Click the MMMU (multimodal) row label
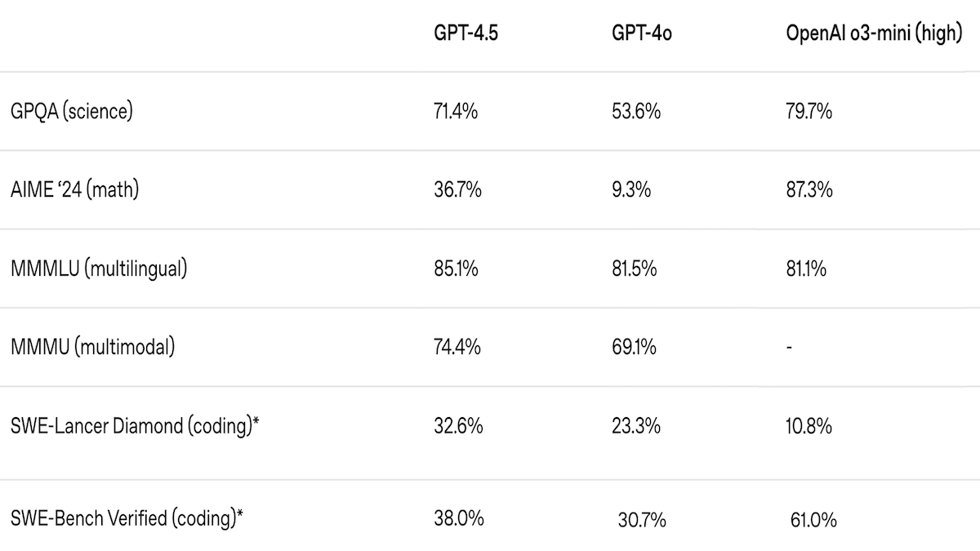The image size is (980, 551). click(x=92, y=347)
